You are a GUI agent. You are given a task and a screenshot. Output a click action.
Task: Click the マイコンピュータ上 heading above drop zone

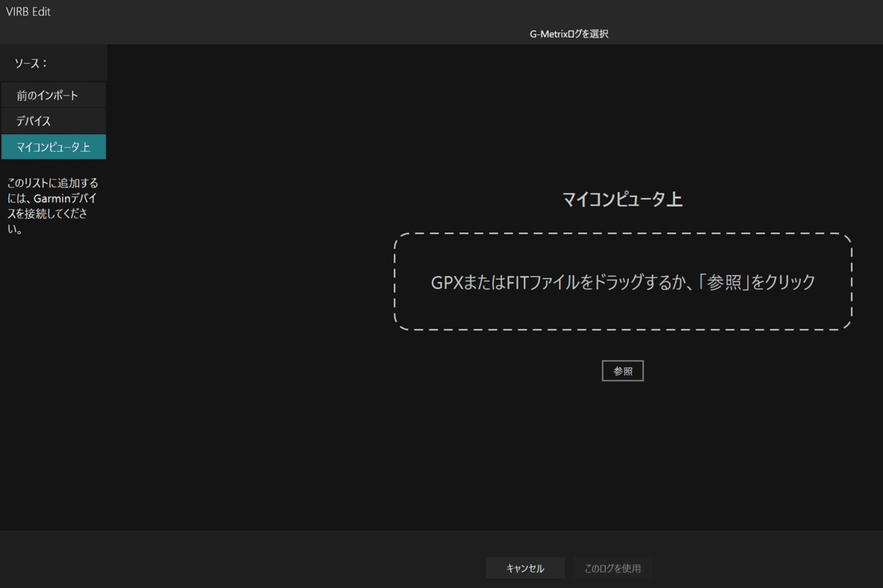point(623,199)
